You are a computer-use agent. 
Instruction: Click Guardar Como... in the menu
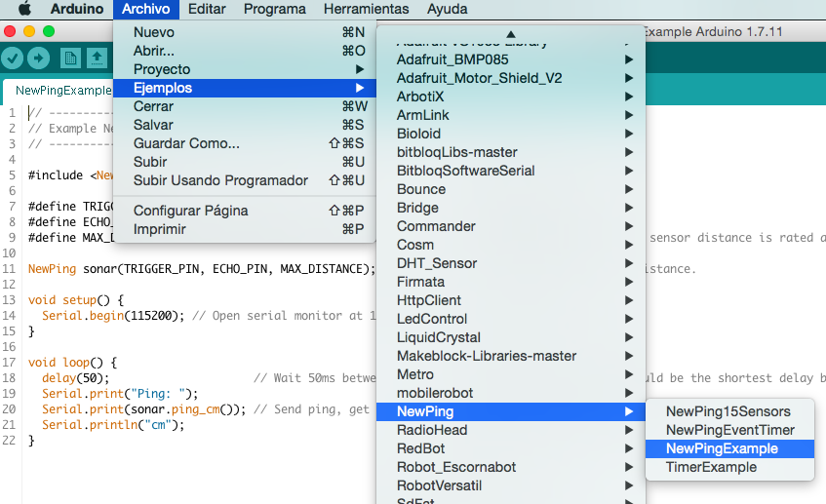coord(186,143)
